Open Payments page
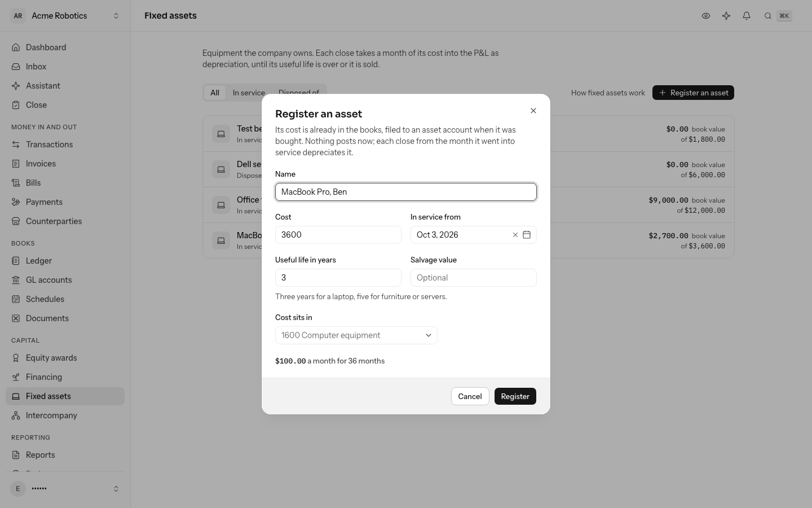Image resolution: width=812 pixels, height=508 pixels. coord(65,202)
